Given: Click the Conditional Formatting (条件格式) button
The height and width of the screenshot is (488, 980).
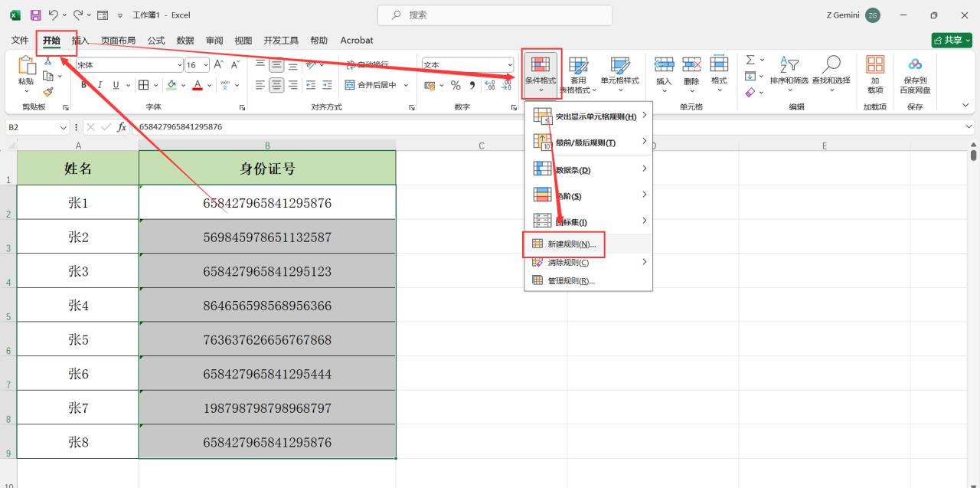Looking at the screenshot, I should (x=541, y=74).
